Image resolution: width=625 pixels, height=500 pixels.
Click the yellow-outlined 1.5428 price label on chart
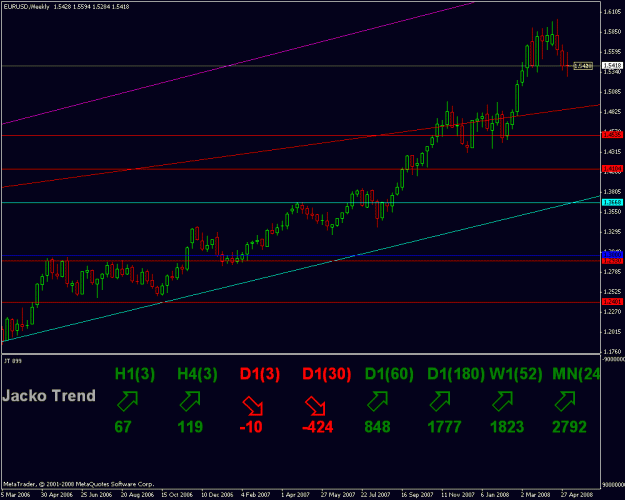click(583, 66)
